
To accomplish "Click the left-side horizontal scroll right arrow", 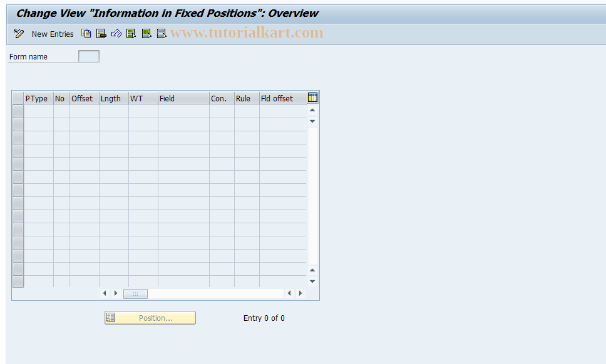I will [116, 293].
